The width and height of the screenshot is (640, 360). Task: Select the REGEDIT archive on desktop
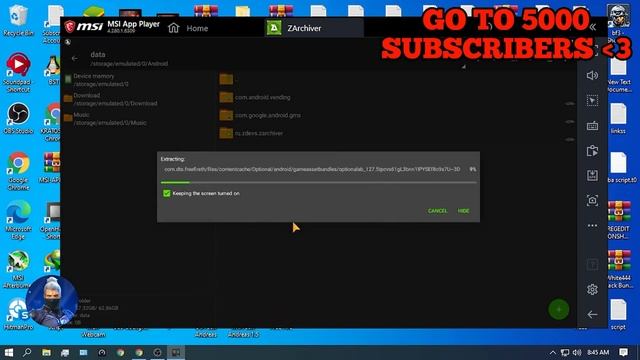click(x=619, y=220)
